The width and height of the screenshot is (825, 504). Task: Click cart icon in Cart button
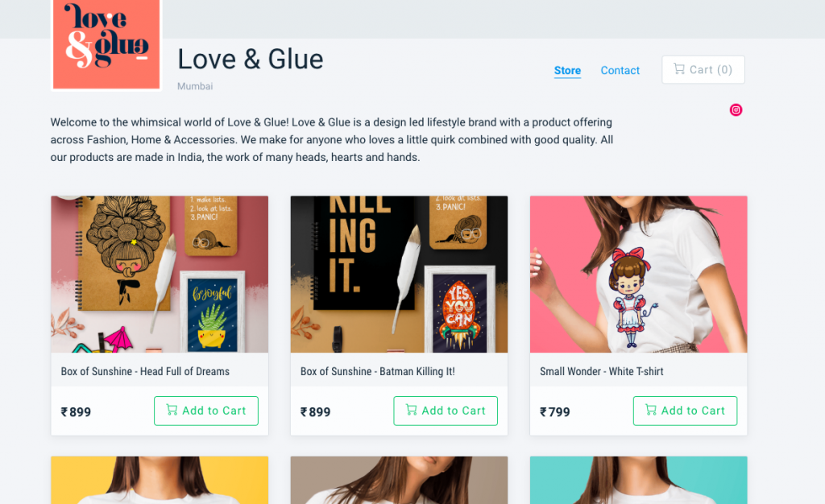click(x=679, y=69)
